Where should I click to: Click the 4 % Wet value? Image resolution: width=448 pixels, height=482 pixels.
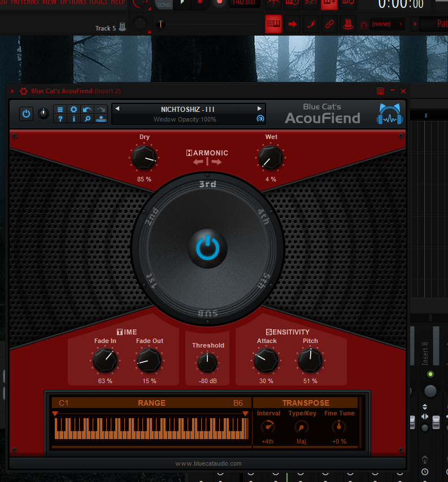pos(271,179)
